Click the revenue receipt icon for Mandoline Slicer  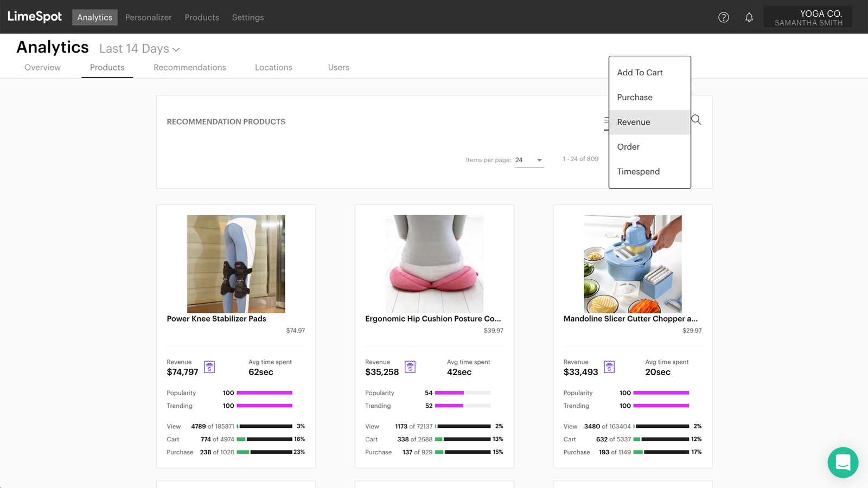pos(609,367)
